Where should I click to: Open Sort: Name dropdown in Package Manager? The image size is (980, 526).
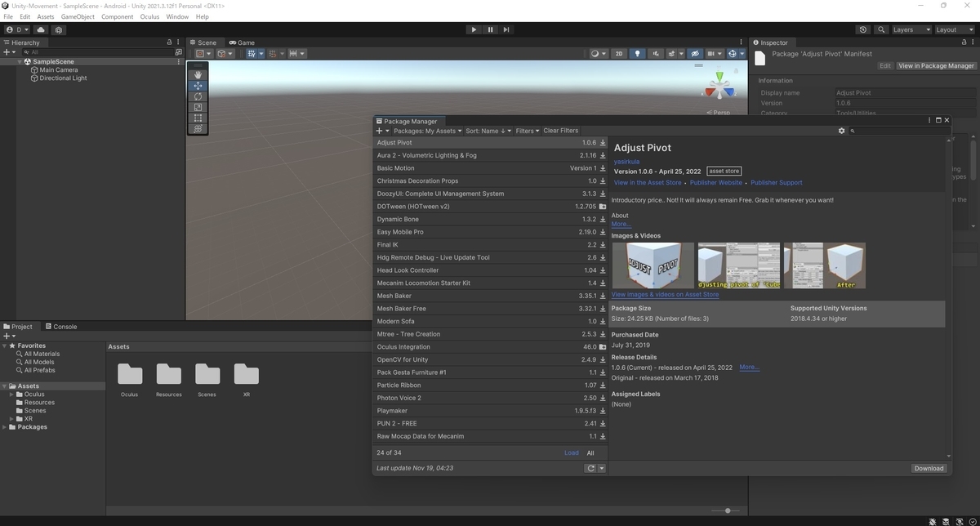point(488,131)
